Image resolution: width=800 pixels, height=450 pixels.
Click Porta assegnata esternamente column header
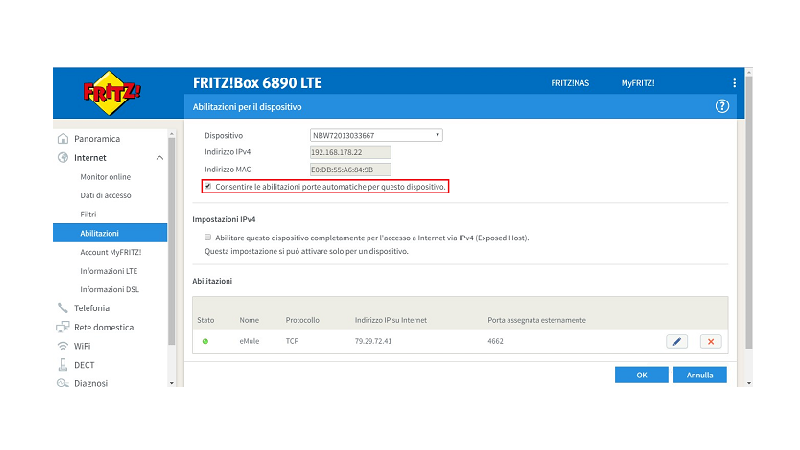tap(536, 320)
